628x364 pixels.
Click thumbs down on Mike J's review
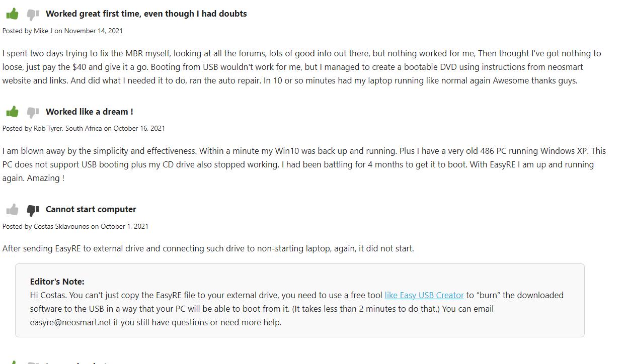(x=33, y=15)
